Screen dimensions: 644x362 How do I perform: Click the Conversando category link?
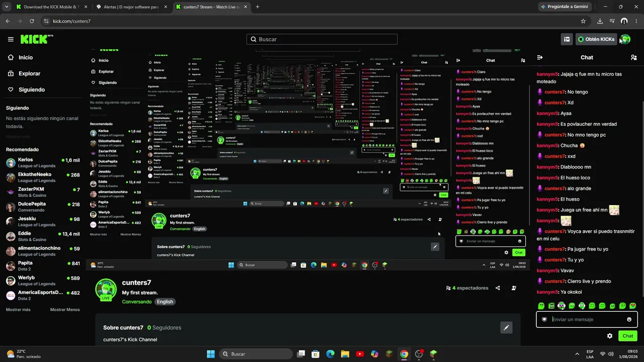tap(136, 302)
